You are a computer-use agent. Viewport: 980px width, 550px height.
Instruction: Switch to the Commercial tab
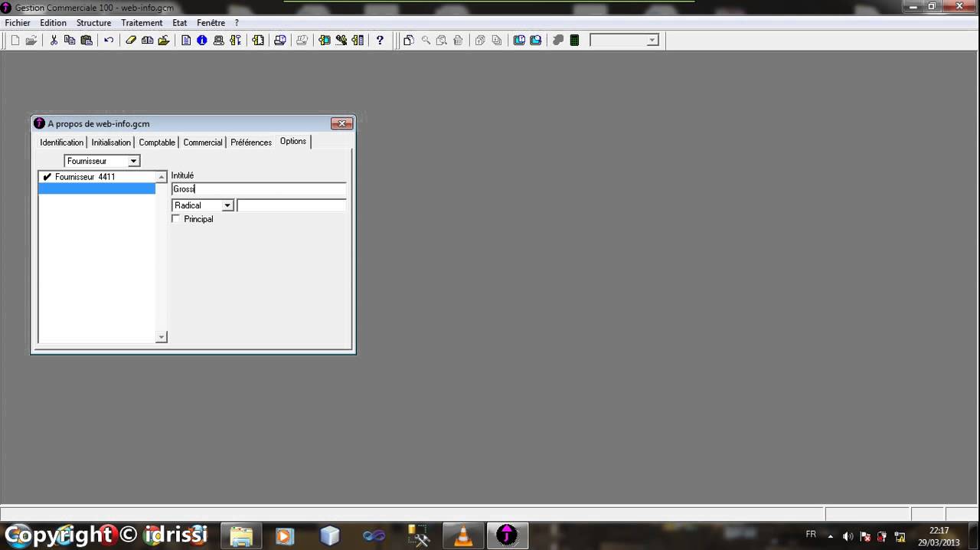[203, 142]
